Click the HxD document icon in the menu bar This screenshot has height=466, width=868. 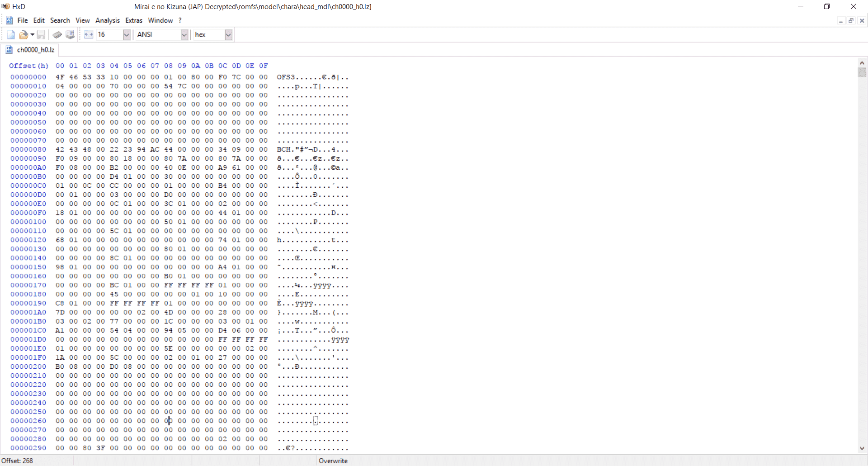coord(9,20)
